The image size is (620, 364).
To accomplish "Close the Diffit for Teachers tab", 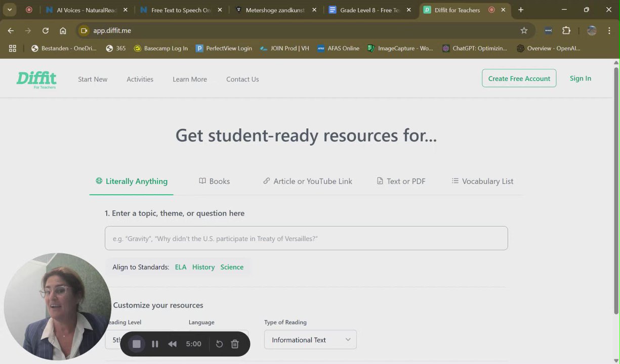I will (503, 10).
